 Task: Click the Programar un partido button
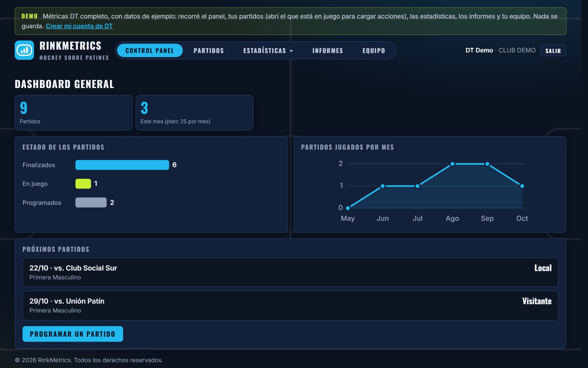point(73,334)
